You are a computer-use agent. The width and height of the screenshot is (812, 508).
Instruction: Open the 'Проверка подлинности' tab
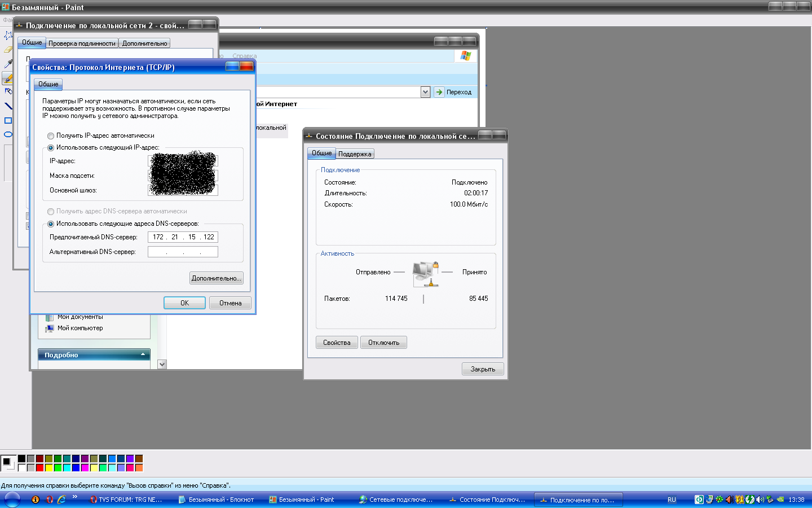pos(82,43)
